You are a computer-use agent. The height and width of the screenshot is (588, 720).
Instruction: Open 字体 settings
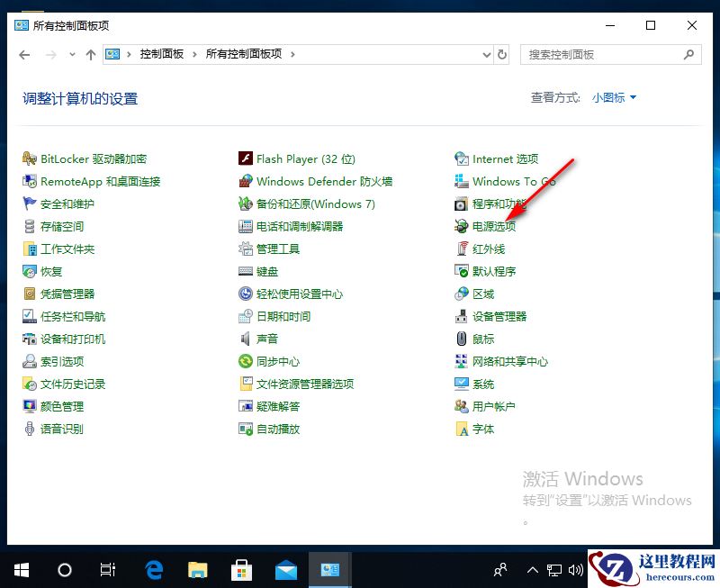click(481, 430)
